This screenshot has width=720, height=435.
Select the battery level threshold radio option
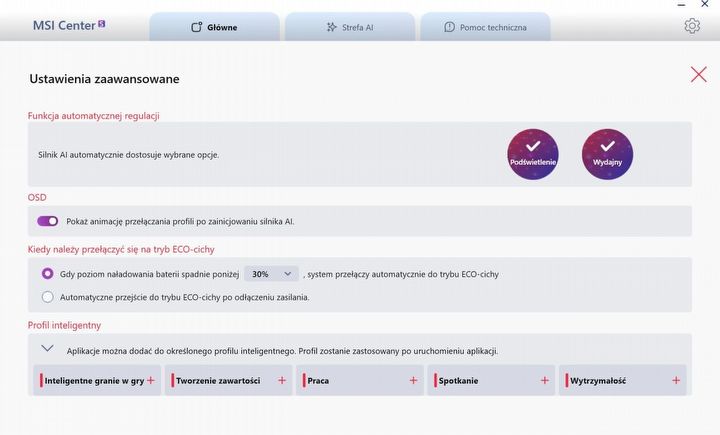point(48,273)
